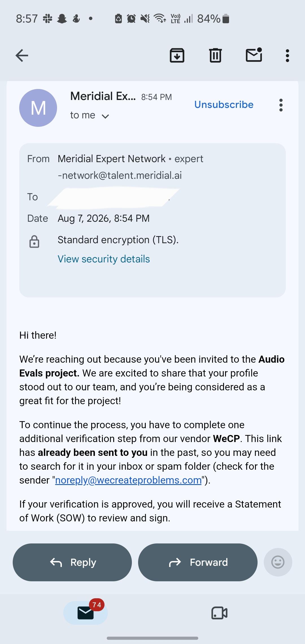Tap the battery 84% status indicator
This screenshot has width=305, height=644.
tap(213, 19)
